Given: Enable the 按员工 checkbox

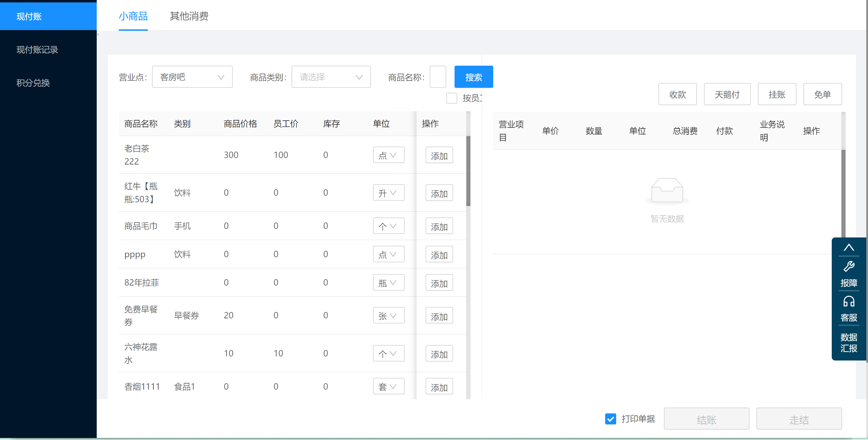Looking at the screenshot, I should click(x=451, y=98).
